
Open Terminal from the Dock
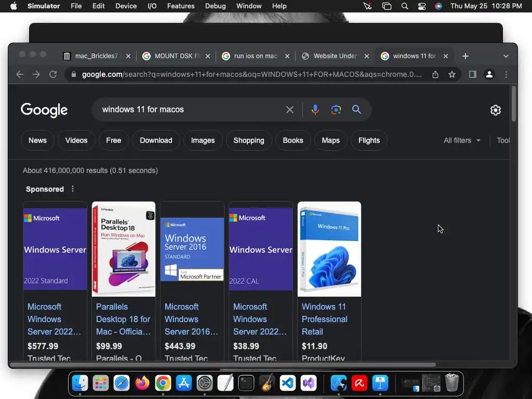tap(246, 383)
